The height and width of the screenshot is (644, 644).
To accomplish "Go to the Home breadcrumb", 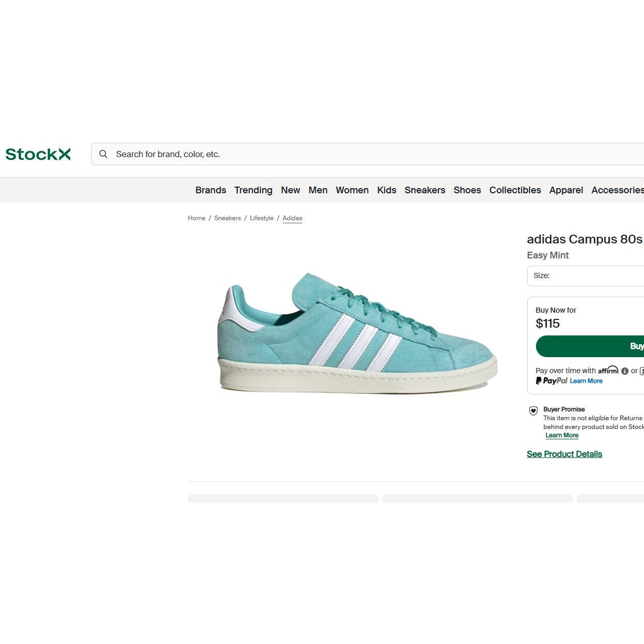I will pos(196,218).
